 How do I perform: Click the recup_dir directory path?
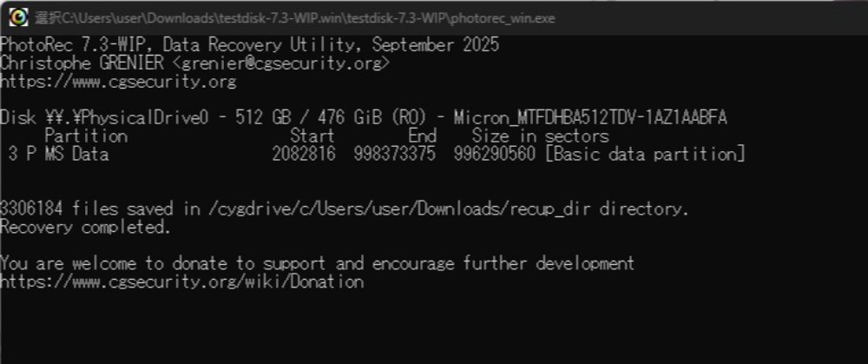coord(399,208)
